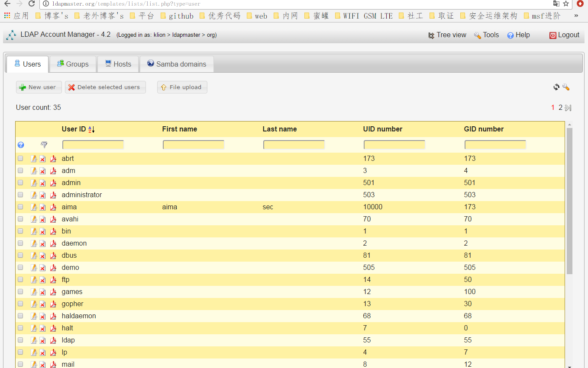Open Tree view
Image resolution: width=588 pixels, height=368 pixels.
pos(447,35)
